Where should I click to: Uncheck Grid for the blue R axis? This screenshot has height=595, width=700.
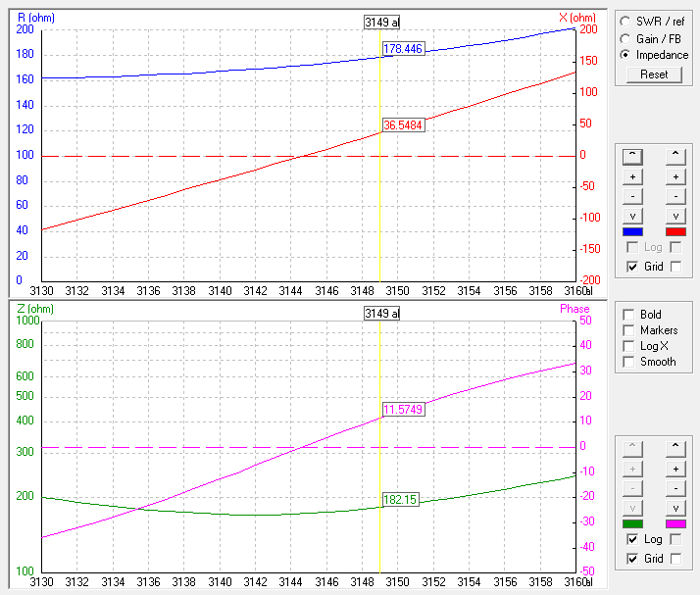(x=632, y=267)
